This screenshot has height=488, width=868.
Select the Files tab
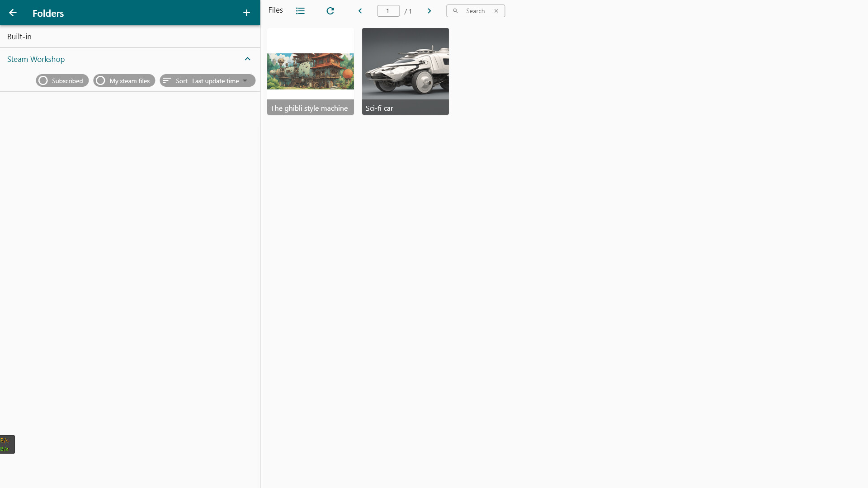tap(275, 9)
